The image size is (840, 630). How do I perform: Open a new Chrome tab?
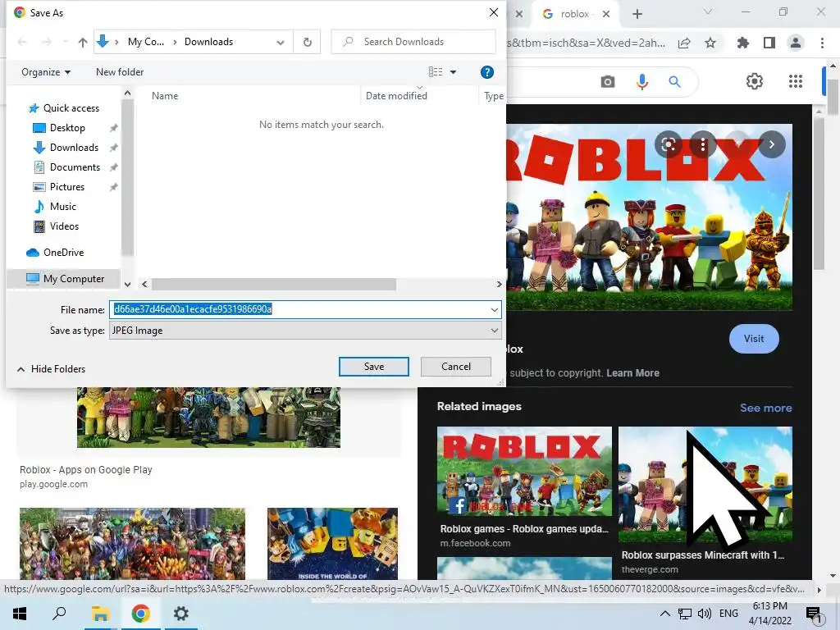(x=637, y=14)
